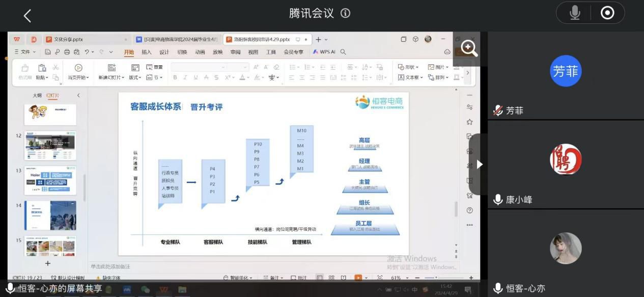Viewport: 644px width, 297px height.
Task: Expand the side panel with the white arrow
Action: tap(479, 164)
